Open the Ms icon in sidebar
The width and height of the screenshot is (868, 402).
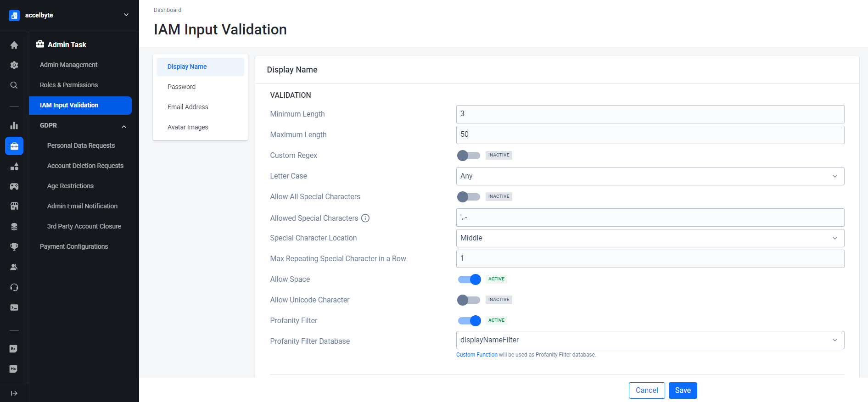tap(13, 369)
